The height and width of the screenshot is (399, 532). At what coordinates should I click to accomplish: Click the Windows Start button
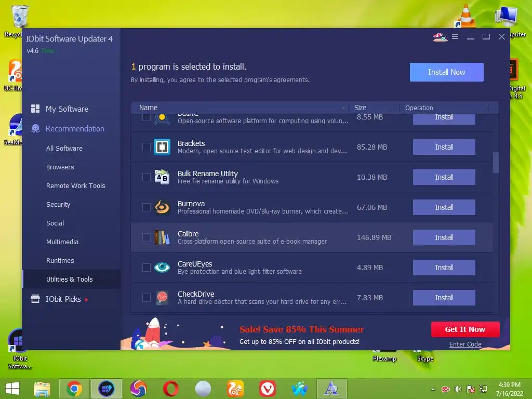click(x=12, y=389)
